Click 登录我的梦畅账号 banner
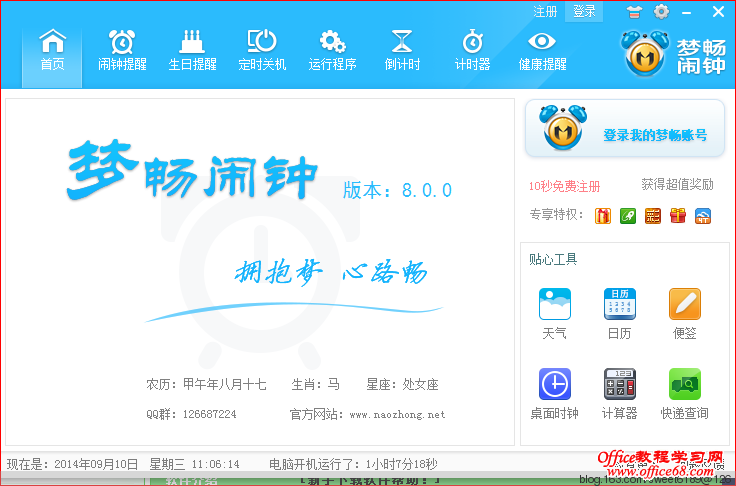Screen dimensions: 736x486 [x=625, y=128]
